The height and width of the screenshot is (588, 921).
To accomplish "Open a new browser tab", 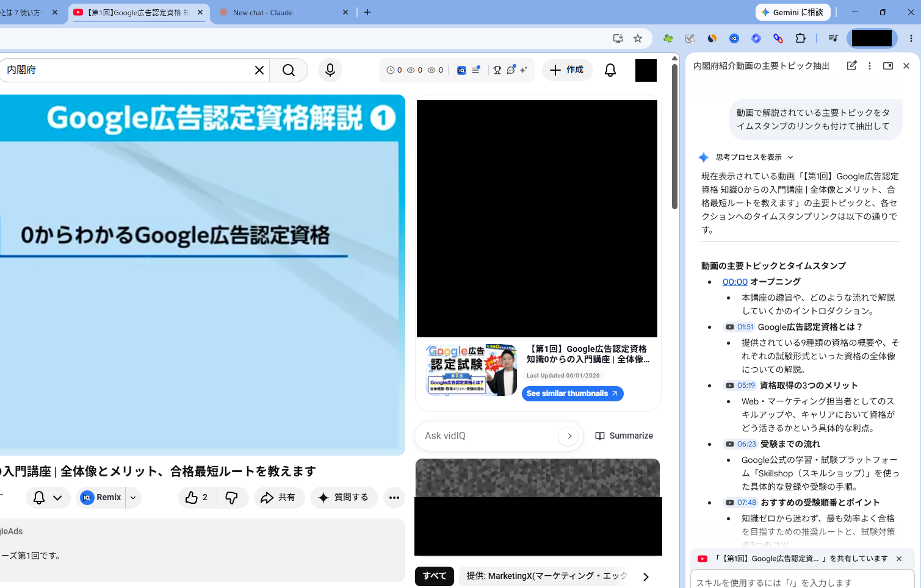I will tap(367, 12).
